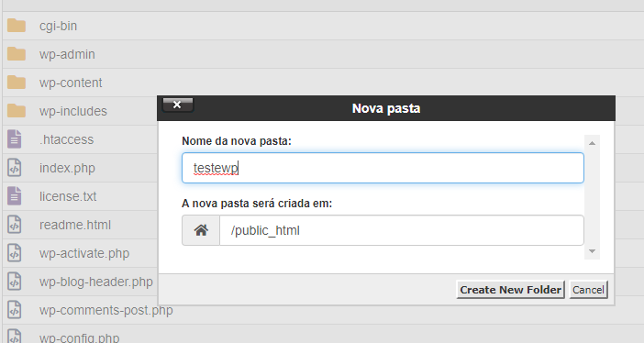Click the license.txt document icon
Screen dimensions: 644x343
pyautogui.click(x=15, y=196)
